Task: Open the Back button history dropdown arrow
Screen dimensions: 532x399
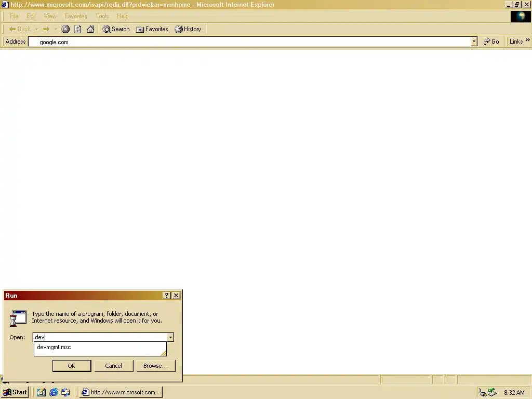Action: point(36,29)
